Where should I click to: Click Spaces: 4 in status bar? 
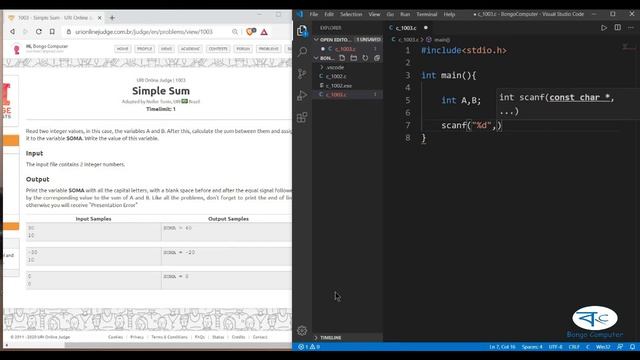click(532, 347)
